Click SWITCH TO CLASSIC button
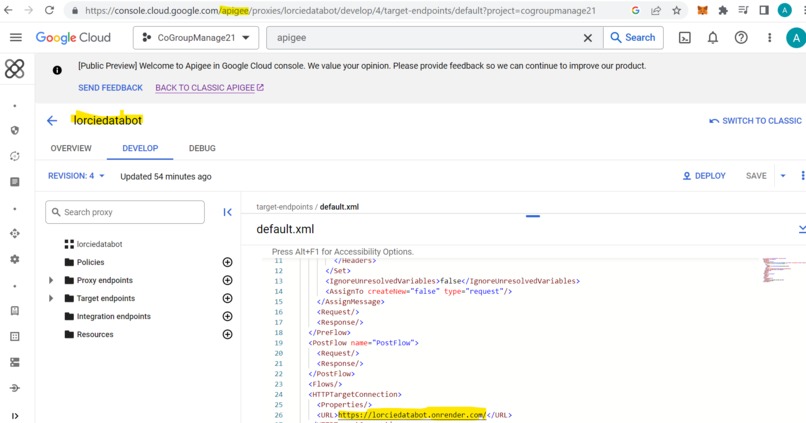Viewport: 806px width, 423px height. pos(755,121)
